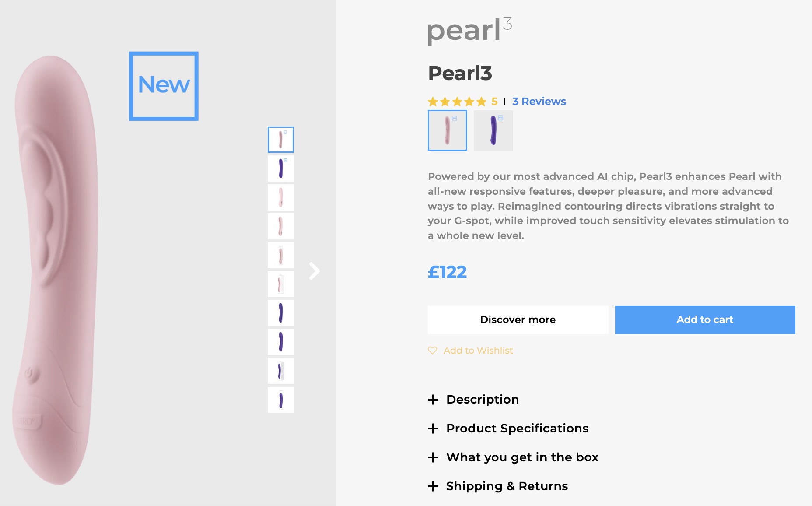Select the pink color variant swatch

point(447,130)
